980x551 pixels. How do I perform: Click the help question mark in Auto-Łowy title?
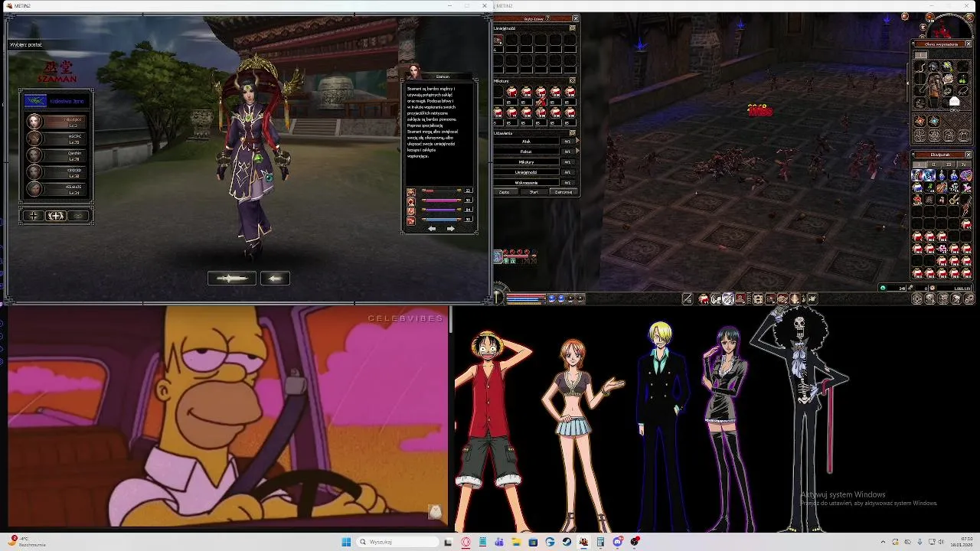coord(547,18)
